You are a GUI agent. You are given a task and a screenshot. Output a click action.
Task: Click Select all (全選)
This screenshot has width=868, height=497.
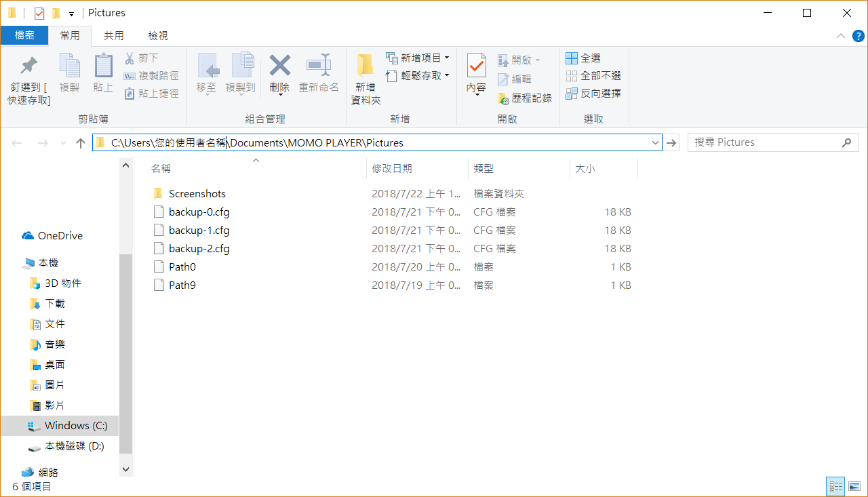click(x=583, y=58)
